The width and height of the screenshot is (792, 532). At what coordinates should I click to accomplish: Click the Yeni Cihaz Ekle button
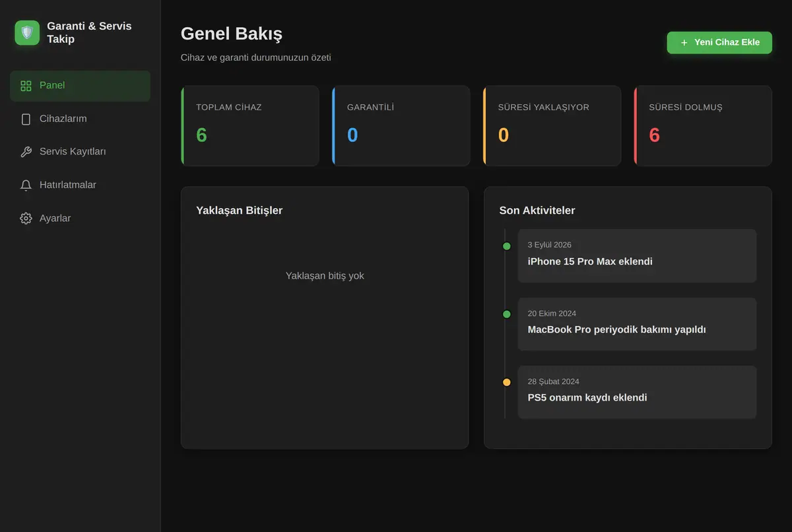pos(719,42)
